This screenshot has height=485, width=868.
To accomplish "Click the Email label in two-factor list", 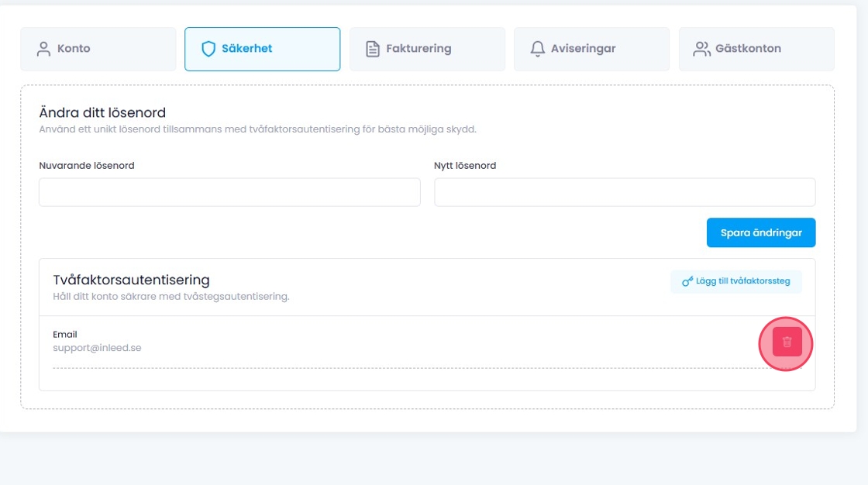I will click(x=65, y=335).
